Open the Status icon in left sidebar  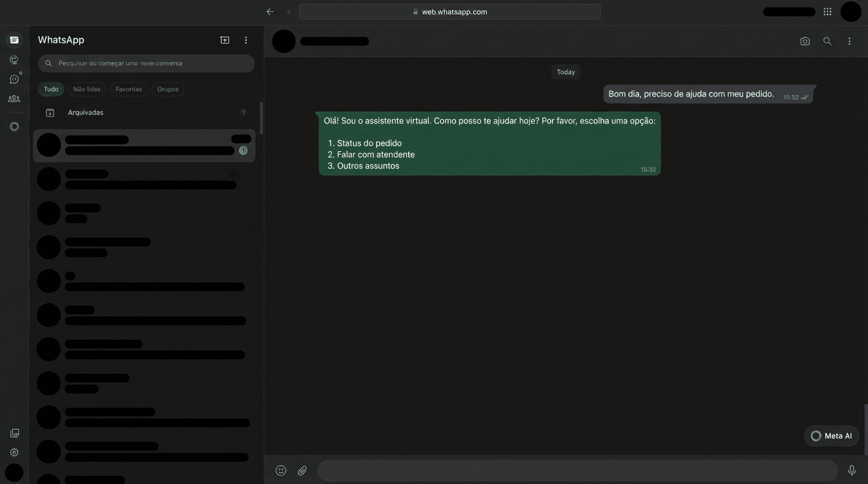click(14, 60)
